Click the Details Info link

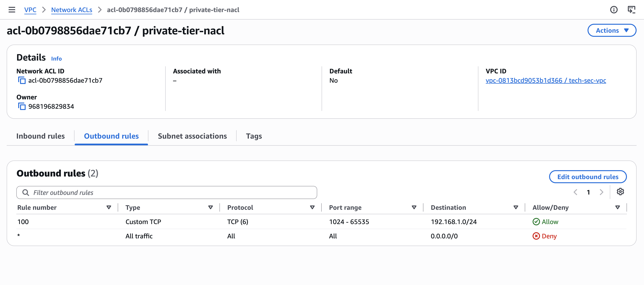coord(56,59)
